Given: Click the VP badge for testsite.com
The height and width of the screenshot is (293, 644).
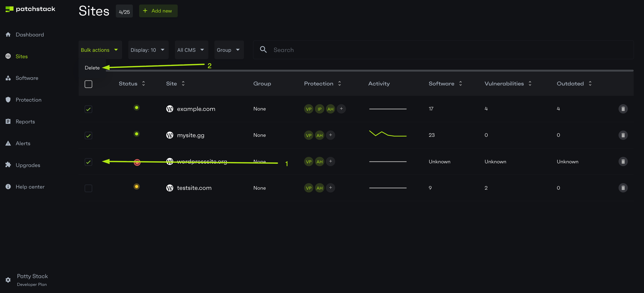Looking at the screenshot, I should point(308,188).
